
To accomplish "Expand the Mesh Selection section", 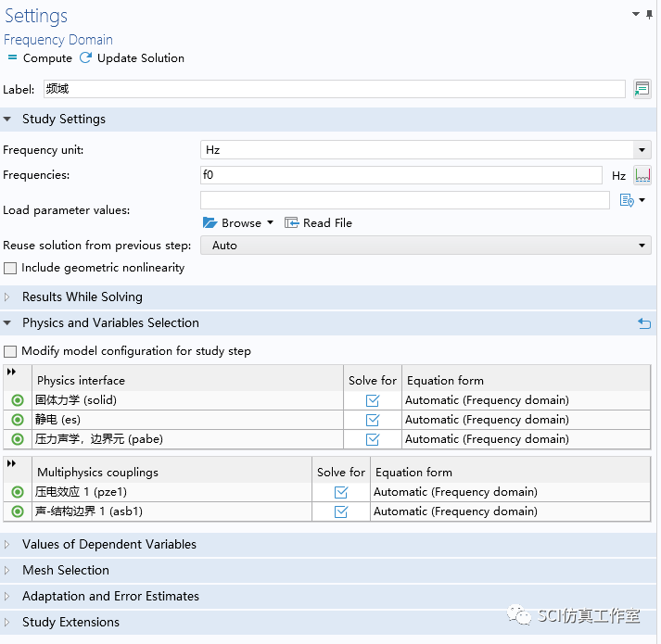I will click(x=7, y=571).
